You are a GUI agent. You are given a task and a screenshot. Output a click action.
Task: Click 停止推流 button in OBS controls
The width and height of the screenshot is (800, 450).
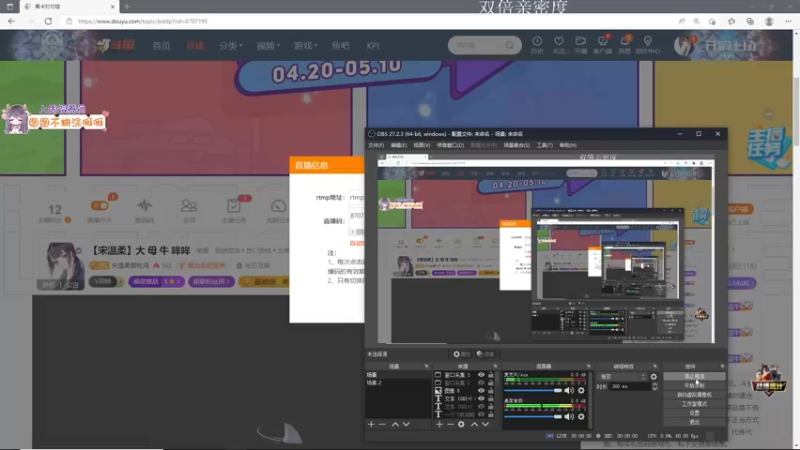[x=694, y=376]
